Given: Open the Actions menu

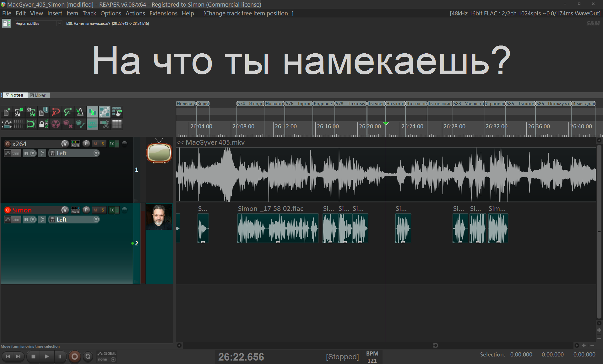Looking at the screenshot, I should click(135, 13).
